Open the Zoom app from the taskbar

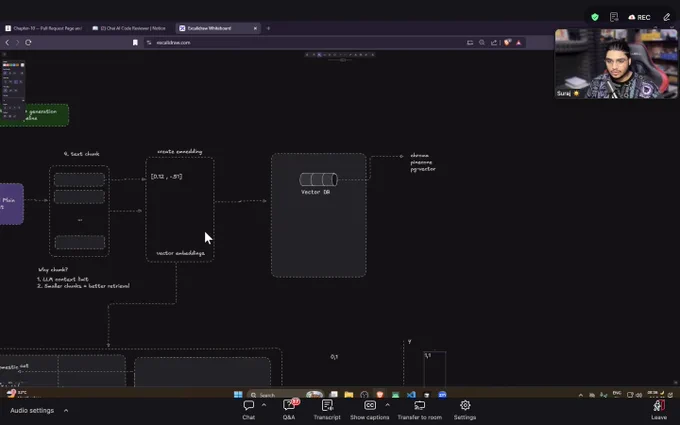(442, 395)
